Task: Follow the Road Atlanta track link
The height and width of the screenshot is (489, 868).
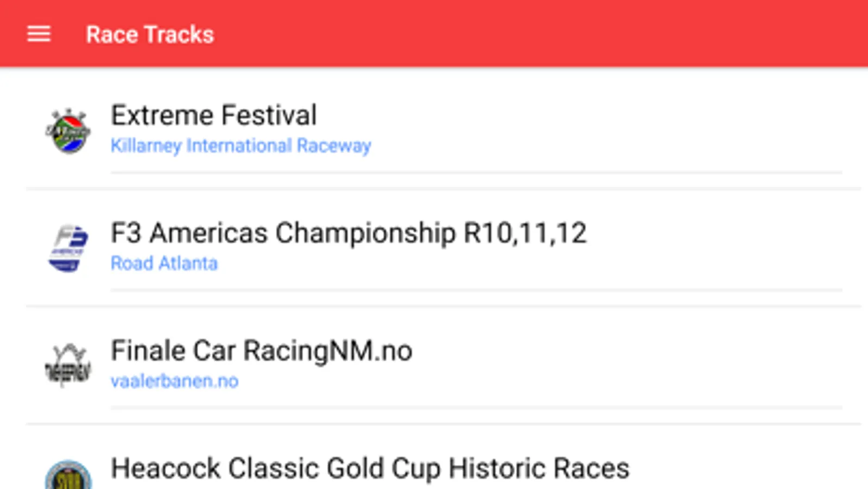Action: (164, 264)
